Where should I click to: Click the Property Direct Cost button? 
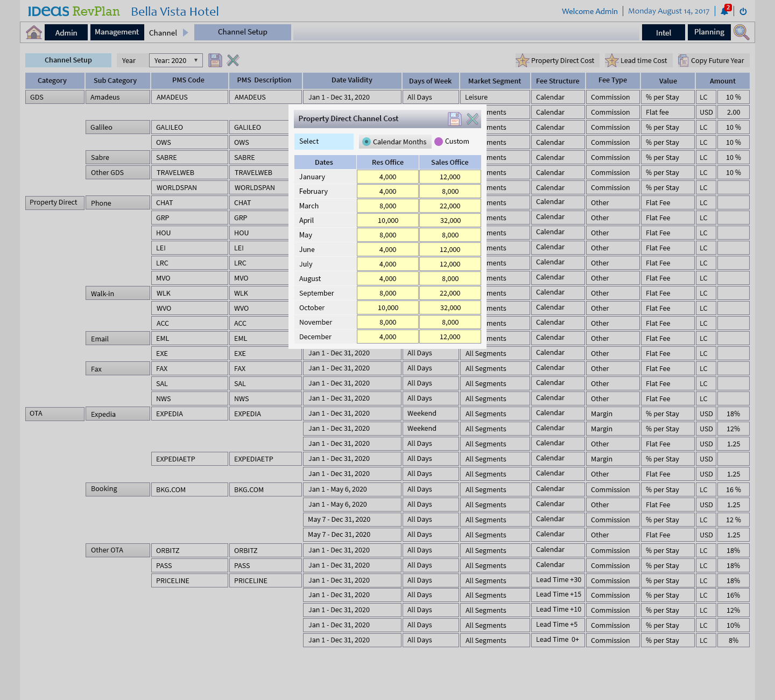pyautogui.click(x=556, y=61)
